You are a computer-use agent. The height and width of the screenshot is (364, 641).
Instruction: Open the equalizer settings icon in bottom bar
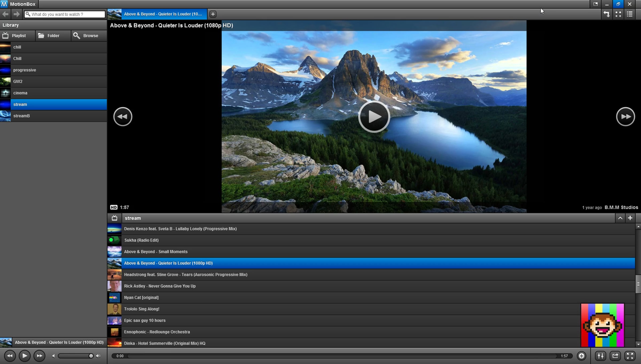coord(600,356)
